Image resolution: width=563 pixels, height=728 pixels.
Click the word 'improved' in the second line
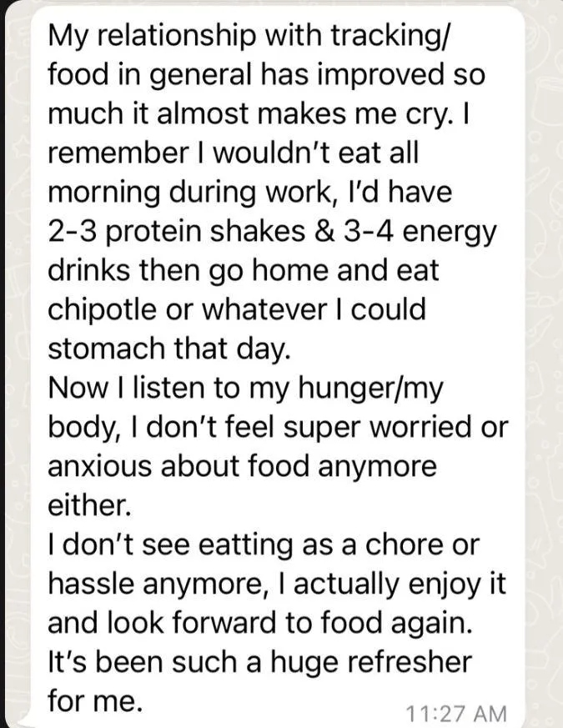[x=379, y=77]
